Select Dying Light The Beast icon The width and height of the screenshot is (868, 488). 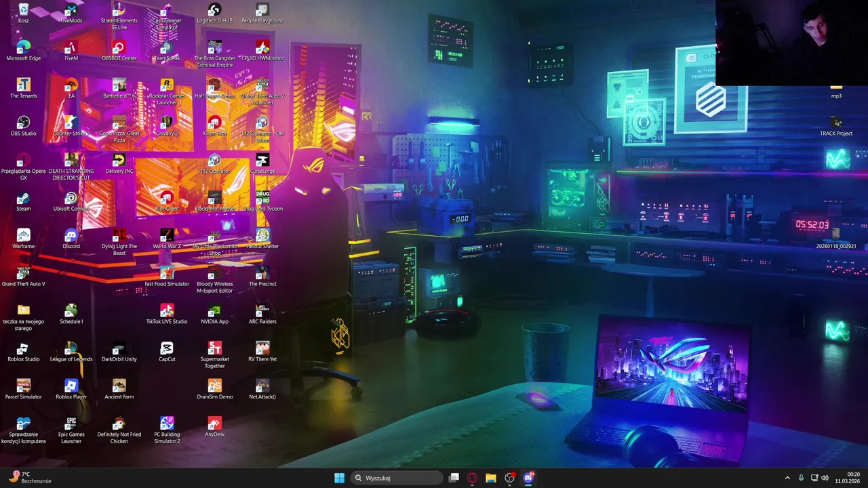click(x=119, y=241)
